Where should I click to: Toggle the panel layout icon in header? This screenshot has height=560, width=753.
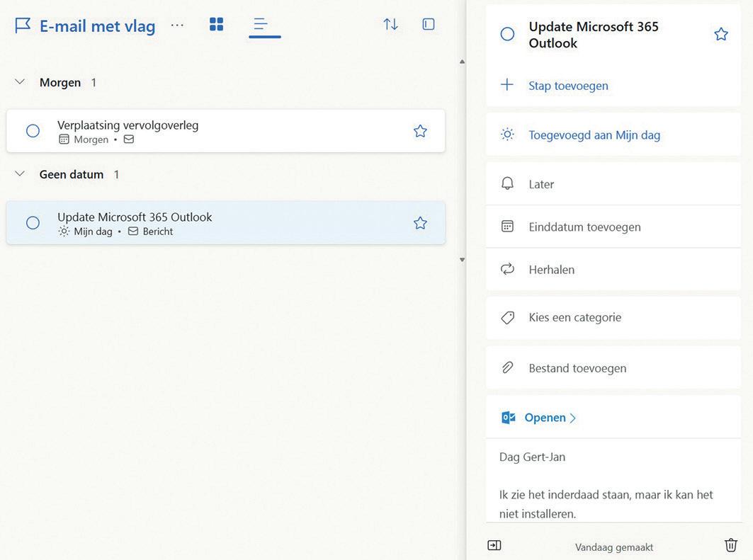[x=429, y=24]
